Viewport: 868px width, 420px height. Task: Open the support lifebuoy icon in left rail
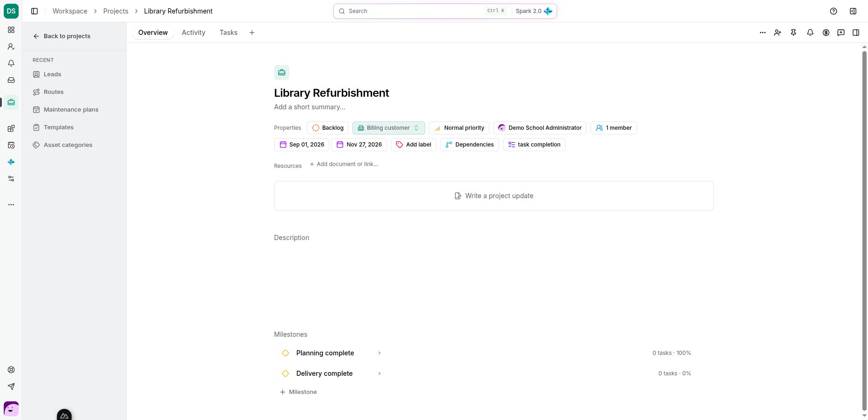point(11,370)
